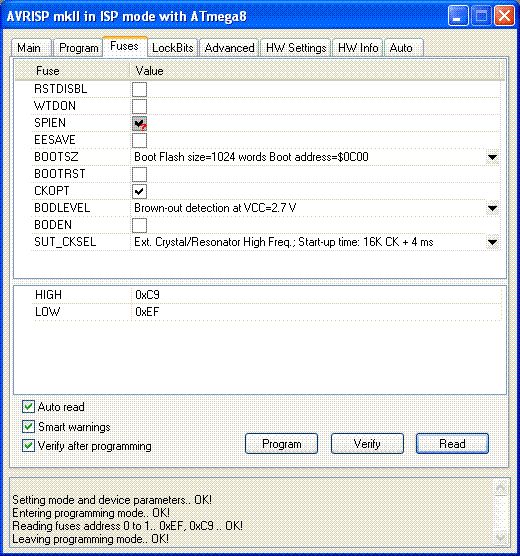Edit the HIGH fuse byte value 0xC9
This screenshot has height=556, width=520.
tap(316, 295)
